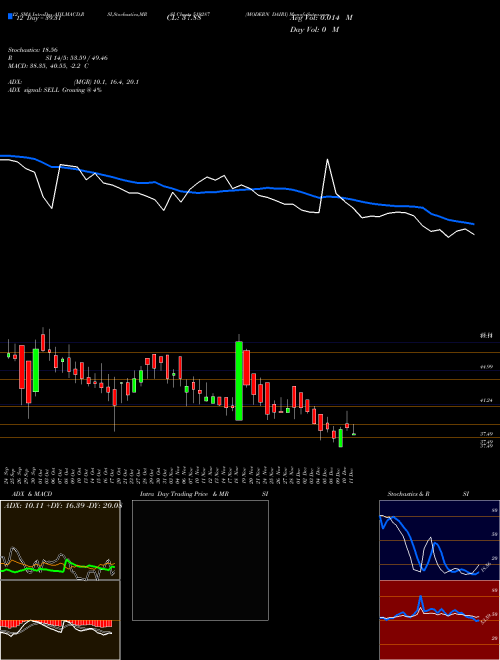Screen dimensions: 500x660
Task: Click the tall green candlestick on 19 Nov
Action: click(x=239, y=381)
